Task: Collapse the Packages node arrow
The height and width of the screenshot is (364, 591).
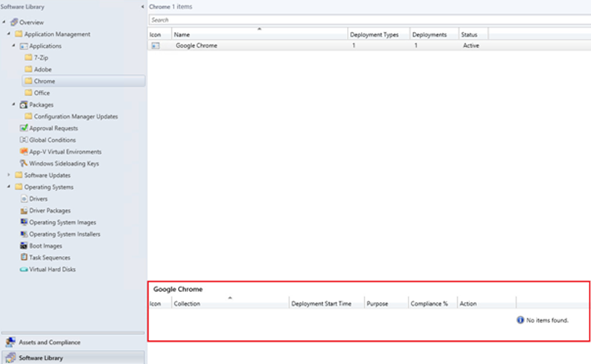Action: [13, 104]
